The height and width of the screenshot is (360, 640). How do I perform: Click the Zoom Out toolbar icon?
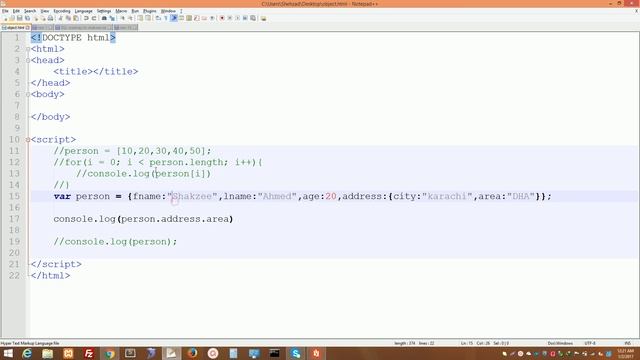tap(131, 18)
